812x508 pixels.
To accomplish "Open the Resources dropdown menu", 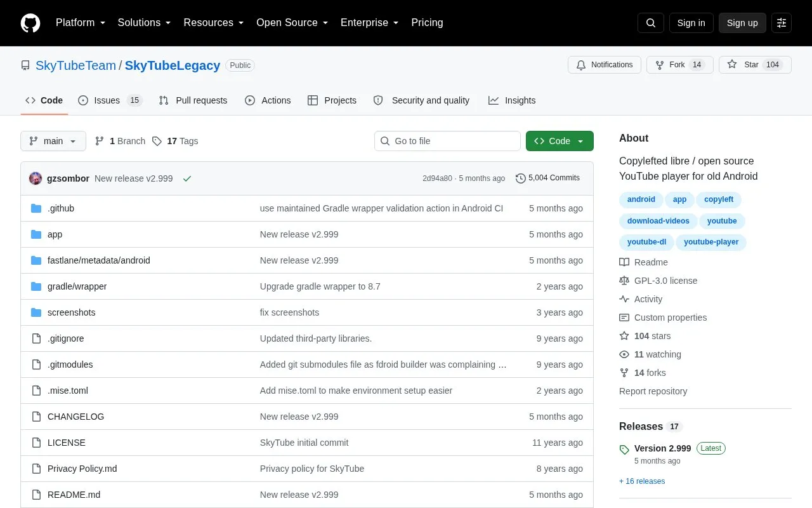I will pos(214,23).
